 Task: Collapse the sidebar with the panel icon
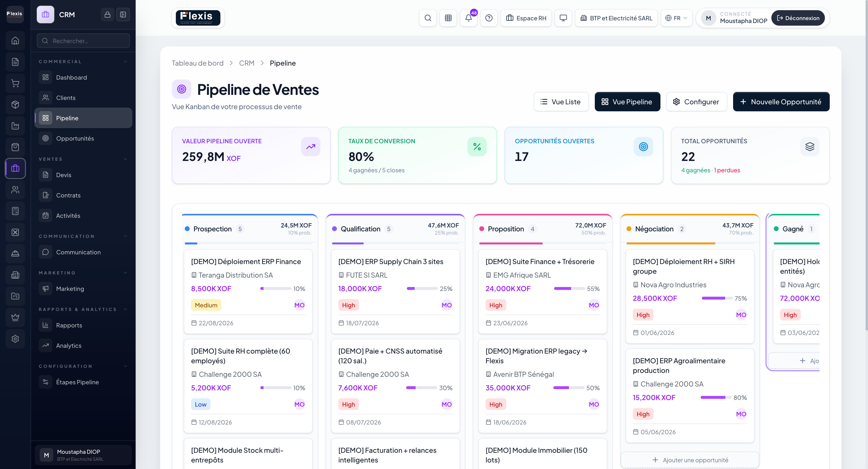coord(123,15)
